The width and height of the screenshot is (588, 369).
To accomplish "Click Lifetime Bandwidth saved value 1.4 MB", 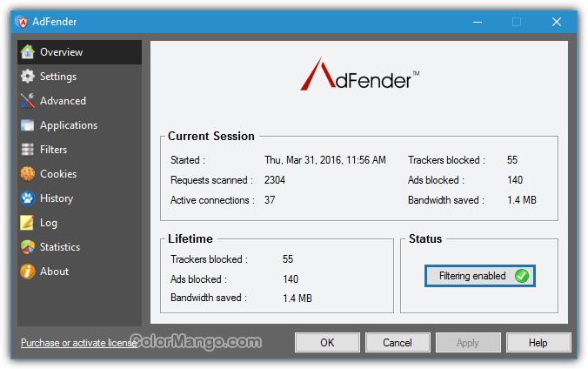I will [x=297, y=299].
